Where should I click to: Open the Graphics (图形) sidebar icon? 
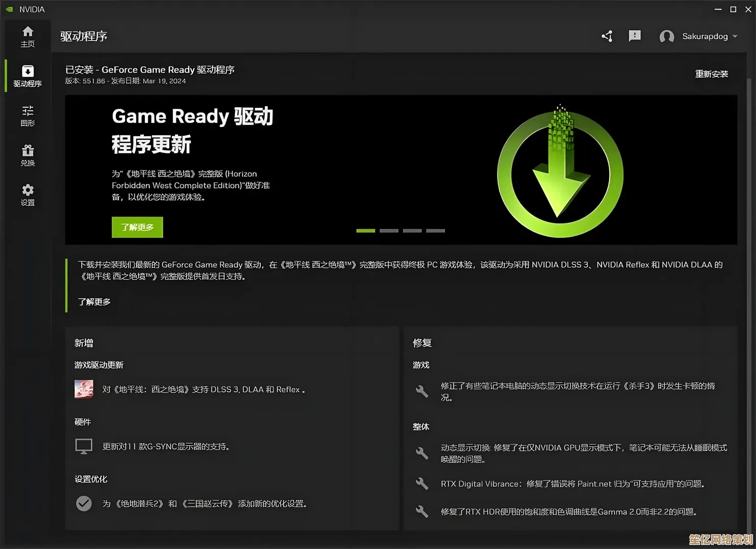pos(27,115)
